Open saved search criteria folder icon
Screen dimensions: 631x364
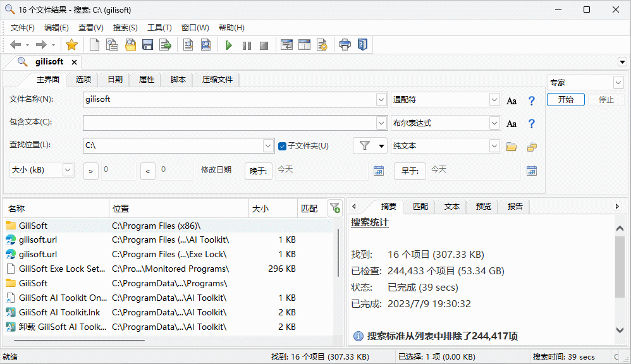130,45
